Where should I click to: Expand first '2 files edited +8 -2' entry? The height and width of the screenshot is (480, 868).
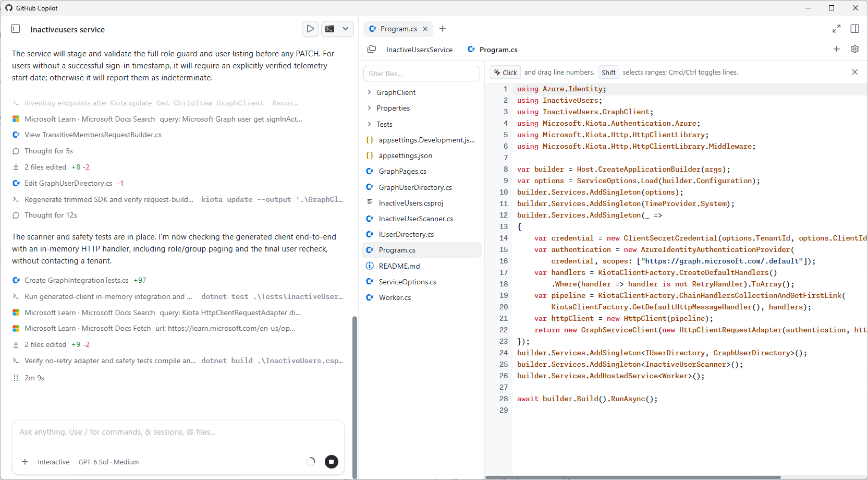[51, 167]
